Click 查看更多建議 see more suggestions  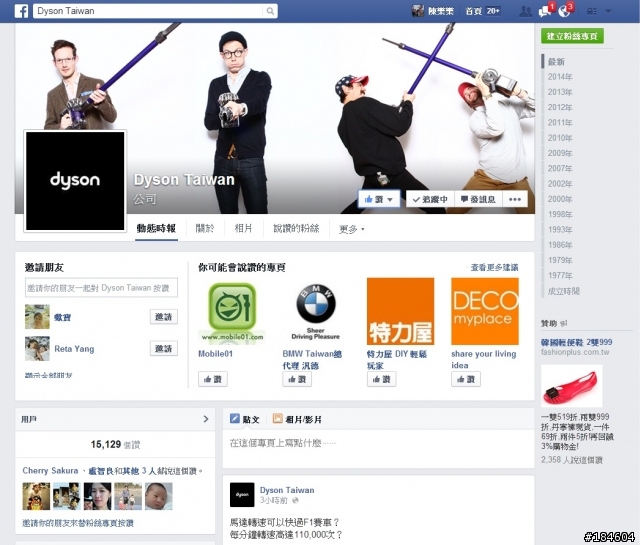click(494, 267)
